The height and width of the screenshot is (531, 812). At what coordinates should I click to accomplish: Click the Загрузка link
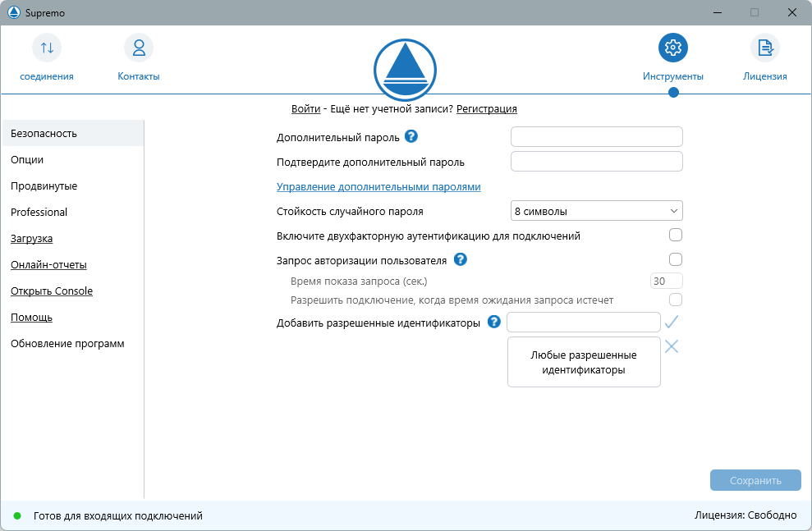(31, 239)
